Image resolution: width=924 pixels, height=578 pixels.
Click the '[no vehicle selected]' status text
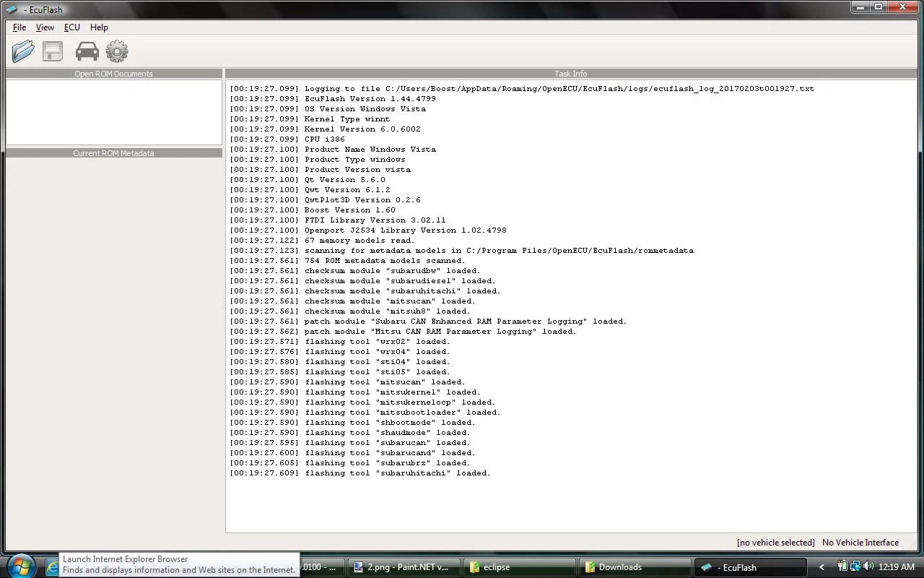[x=775, y=543]
